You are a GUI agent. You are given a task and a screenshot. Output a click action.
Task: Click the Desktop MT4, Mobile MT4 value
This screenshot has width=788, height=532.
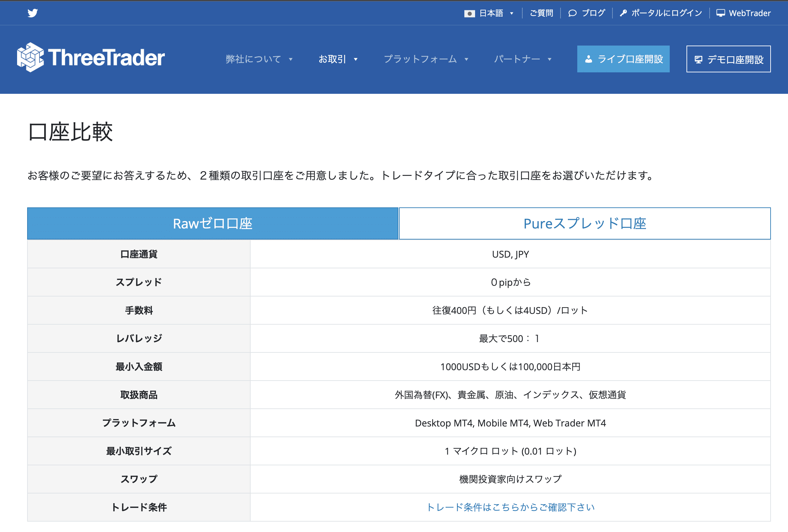click(x=510, y=423)
